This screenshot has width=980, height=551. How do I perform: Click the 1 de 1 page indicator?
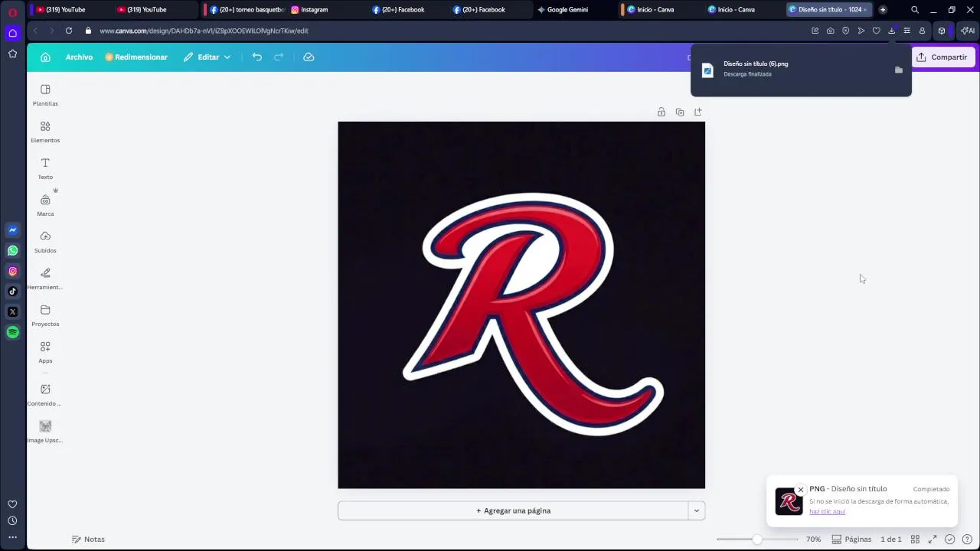(891, 540)
